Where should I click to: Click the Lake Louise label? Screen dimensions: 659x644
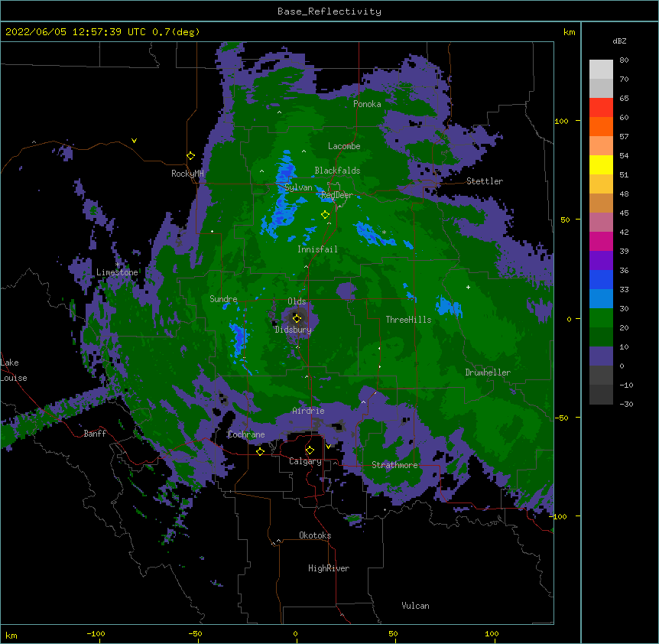[14, 370]
